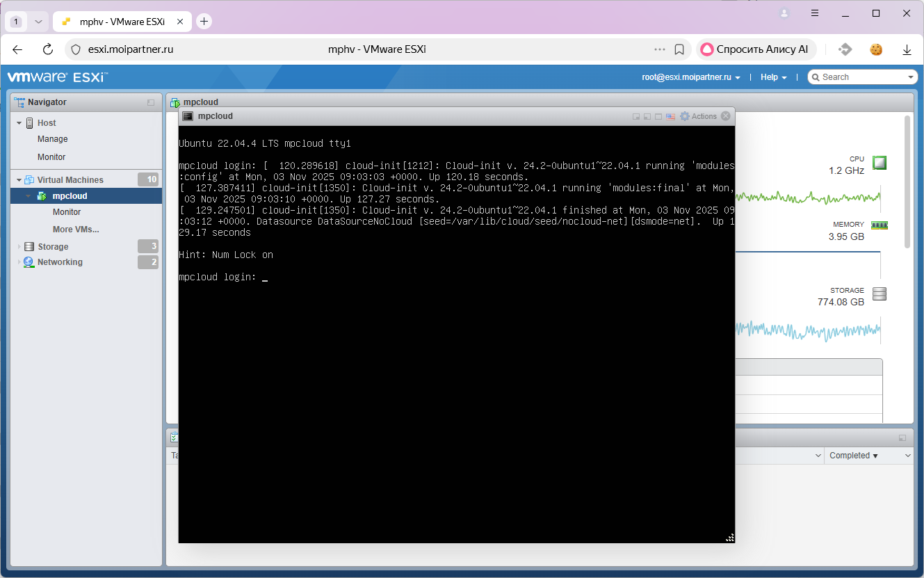Open the Help dropdown menu

point(773,77)
